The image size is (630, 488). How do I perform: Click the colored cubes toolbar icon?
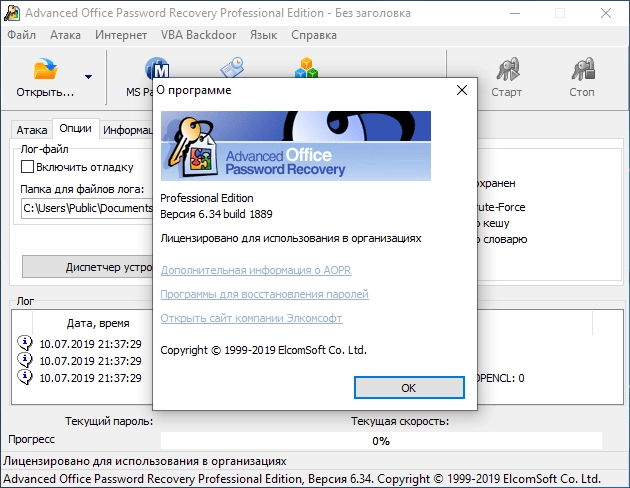tap(306, 67)
